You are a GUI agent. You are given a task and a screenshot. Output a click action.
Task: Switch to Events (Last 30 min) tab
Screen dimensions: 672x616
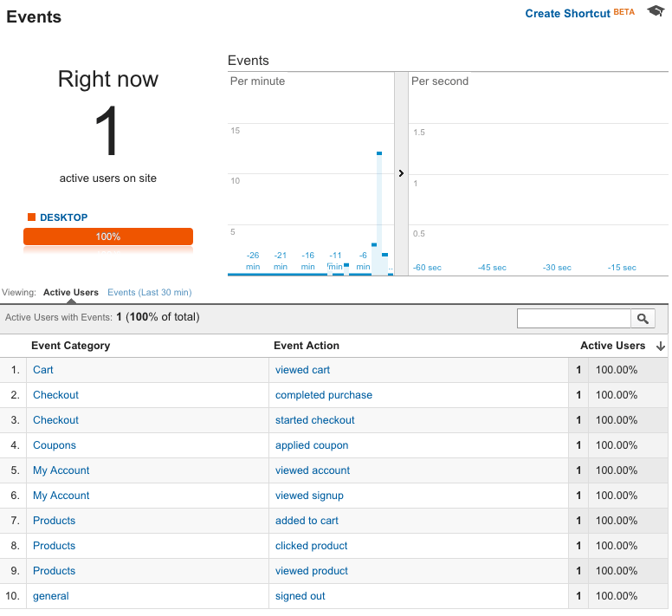tap(149, 293)
